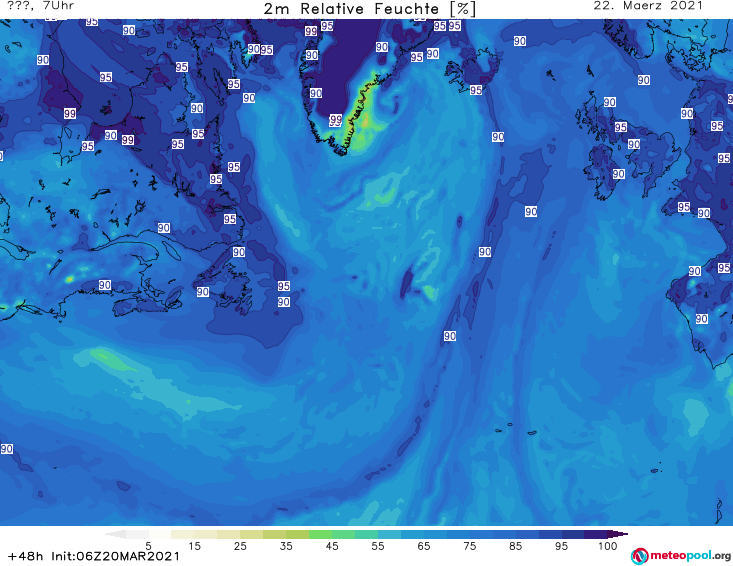Viewport: 733px width, 566px height.
Task: Click the legend value '75'
Action: pos(469,546)
